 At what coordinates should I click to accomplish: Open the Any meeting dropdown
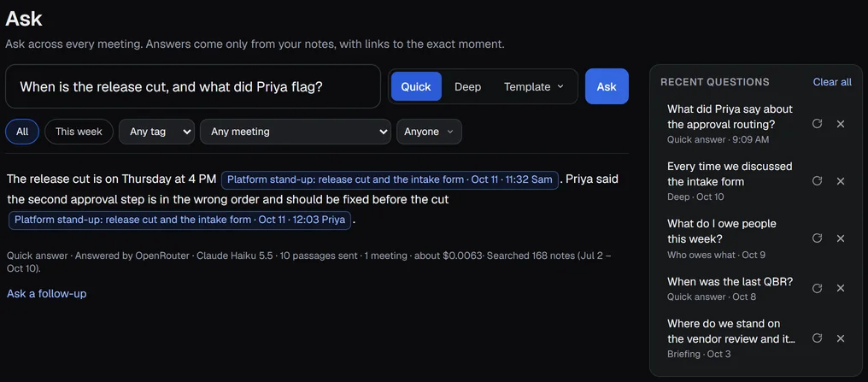click(x=296, y=132)
